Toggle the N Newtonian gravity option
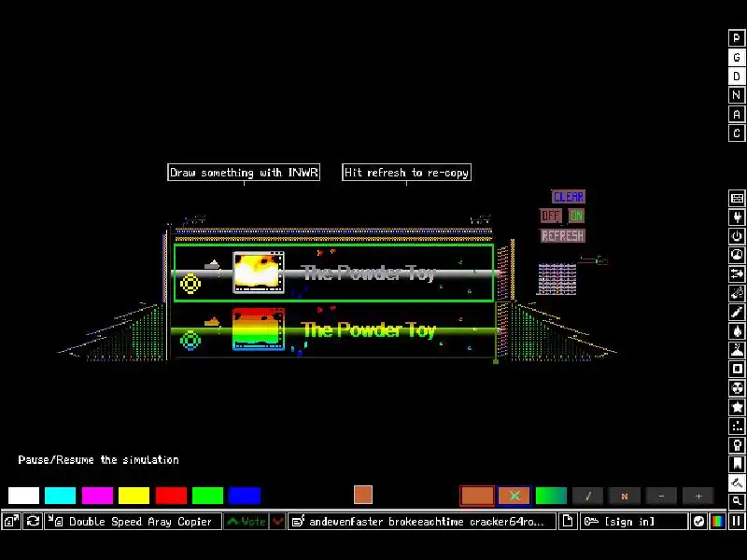This screenshot has width=747, height=560. tap(737, 95)
